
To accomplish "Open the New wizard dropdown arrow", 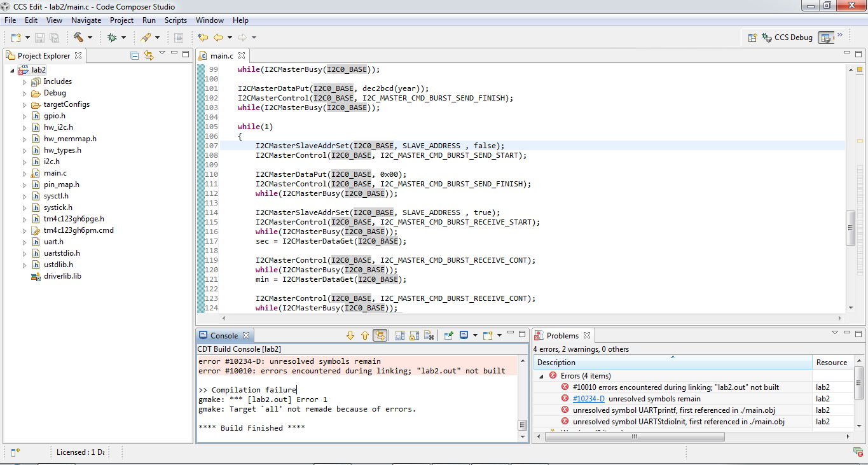I will tap(26, 38).
